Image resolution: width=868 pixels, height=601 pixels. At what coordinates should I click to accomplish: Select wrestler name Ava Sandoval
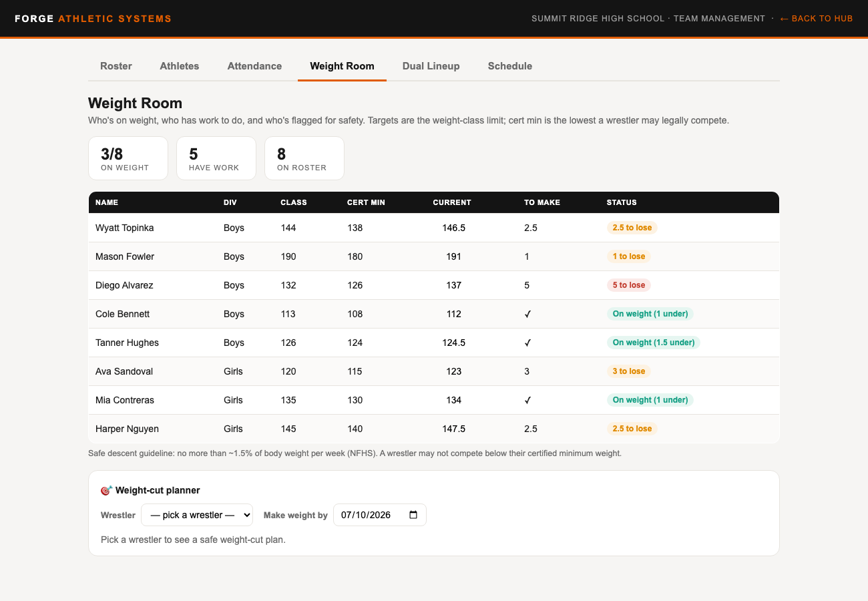point(124,371)
